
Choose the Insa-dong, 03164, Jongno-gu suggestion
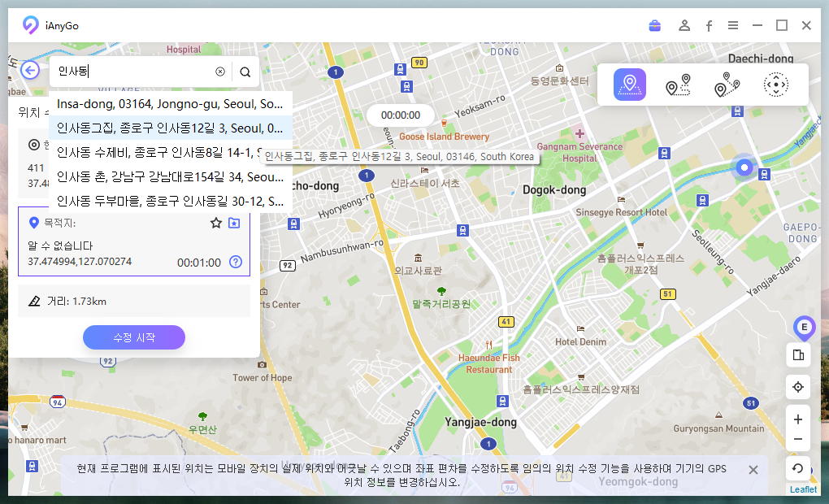[170, 104]
